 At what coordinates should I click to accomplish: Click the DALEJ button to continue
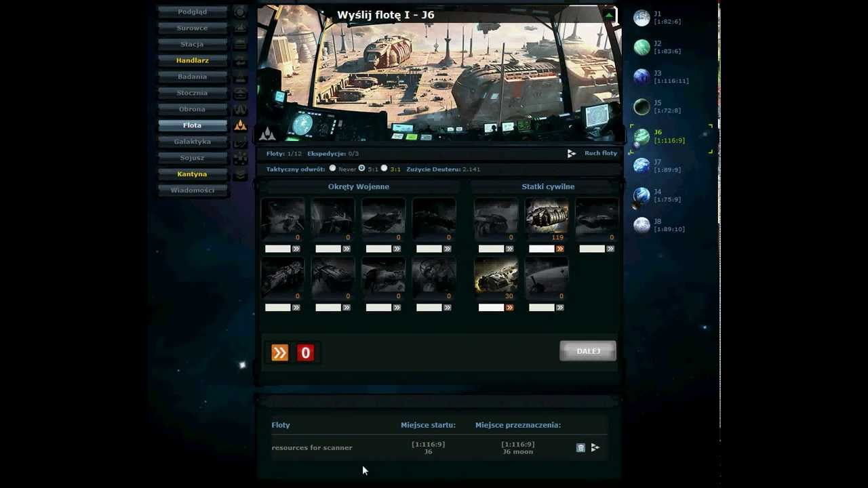pyautogui.click(x=588, y=351)
